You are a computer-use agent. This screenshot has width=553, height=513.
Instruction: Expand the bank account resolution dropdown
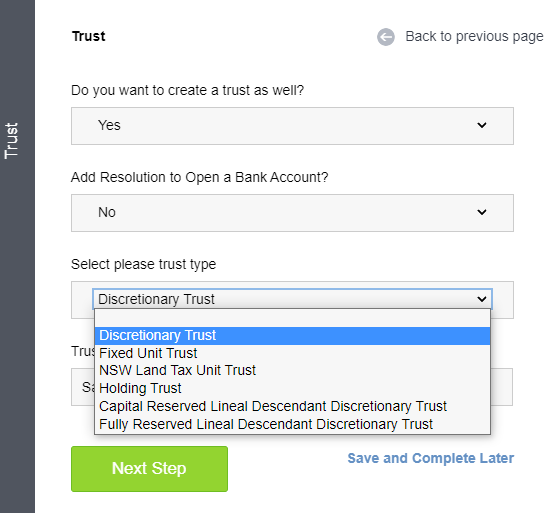click(292, 213)
